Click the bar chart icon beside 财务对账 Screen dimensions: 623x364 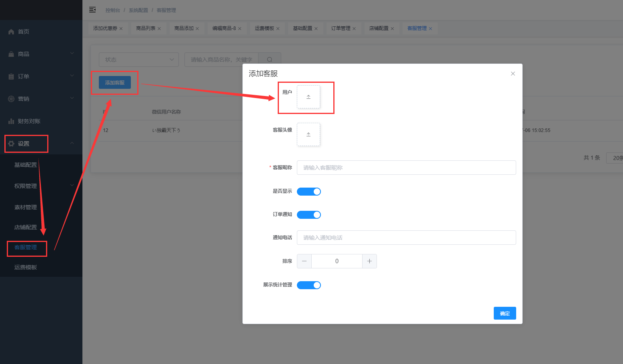coord(11,121)
